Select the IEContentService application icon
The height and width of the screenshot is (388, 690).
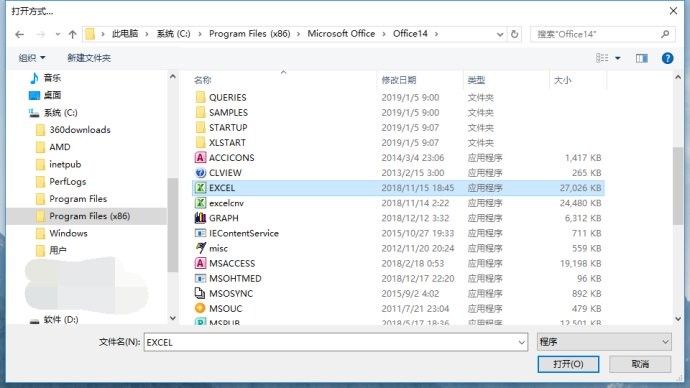coord(200,233)
